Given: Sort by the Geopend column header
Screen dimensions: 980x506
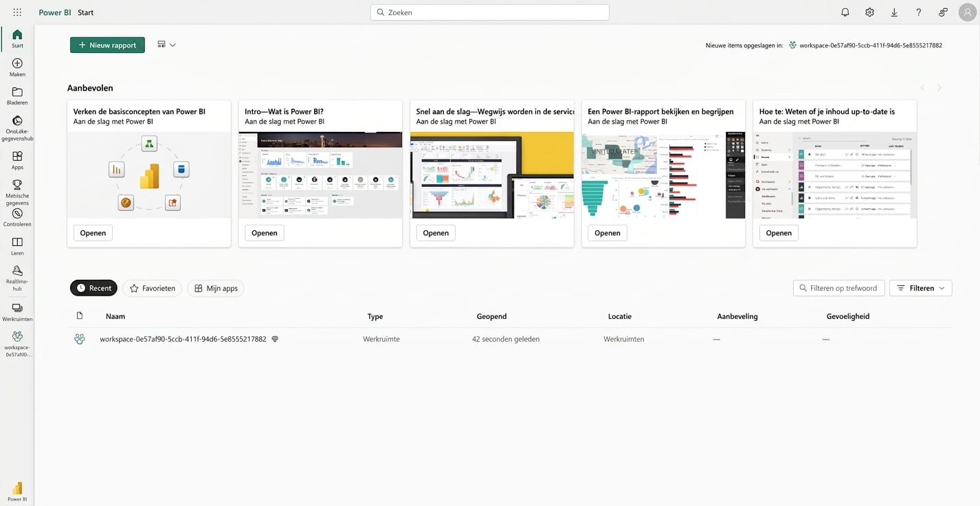Looking at the screenshot, I should (x=491, y=316).
